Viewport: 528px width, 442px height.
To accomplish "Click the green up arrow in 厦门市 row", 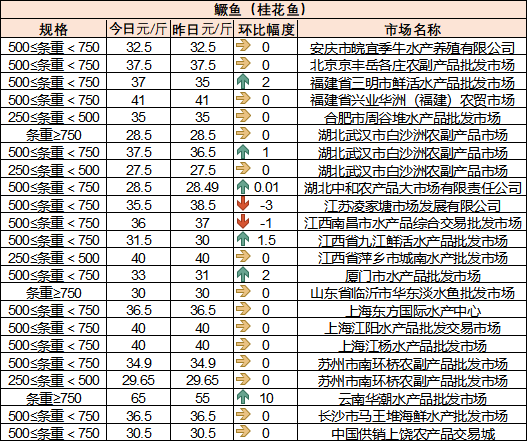I will click(243, 275).
